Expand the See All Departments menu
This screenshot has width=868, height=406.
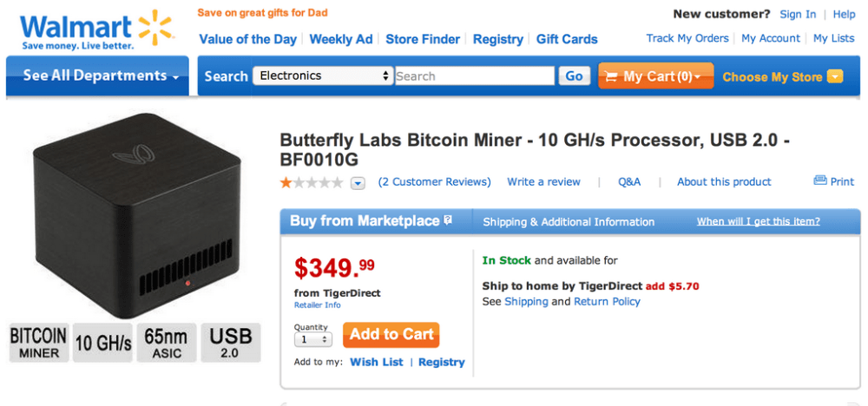(x=100, y=76)
